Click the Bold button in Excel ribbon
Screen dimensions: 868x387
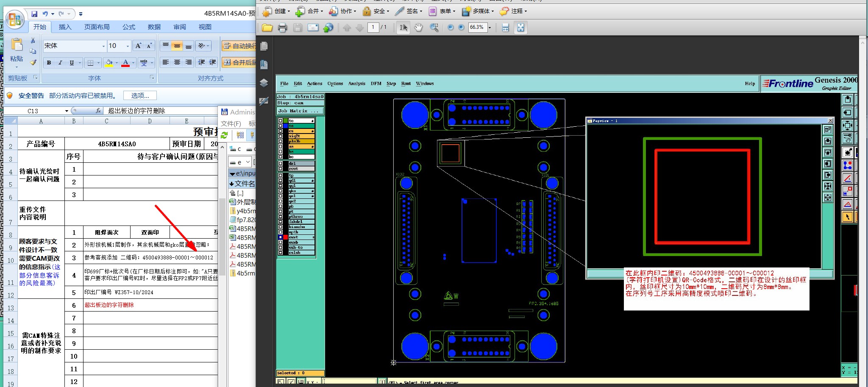(49, 63)
